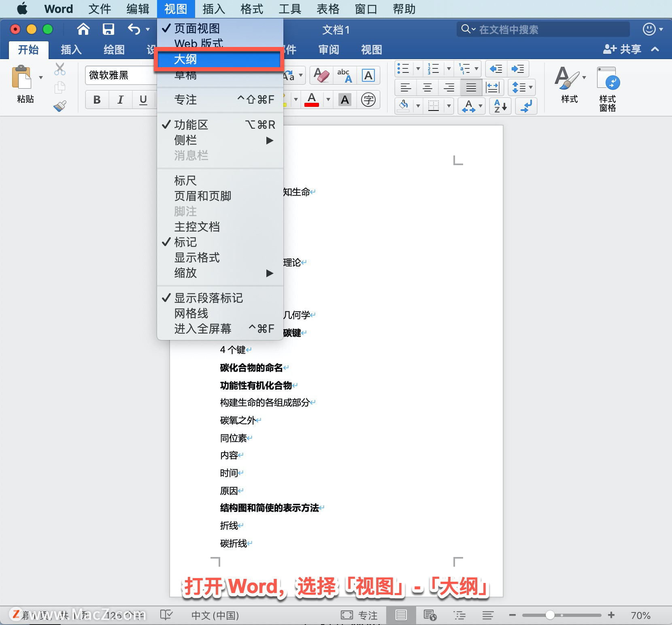Undo the last action

click(x=134, y=29)
